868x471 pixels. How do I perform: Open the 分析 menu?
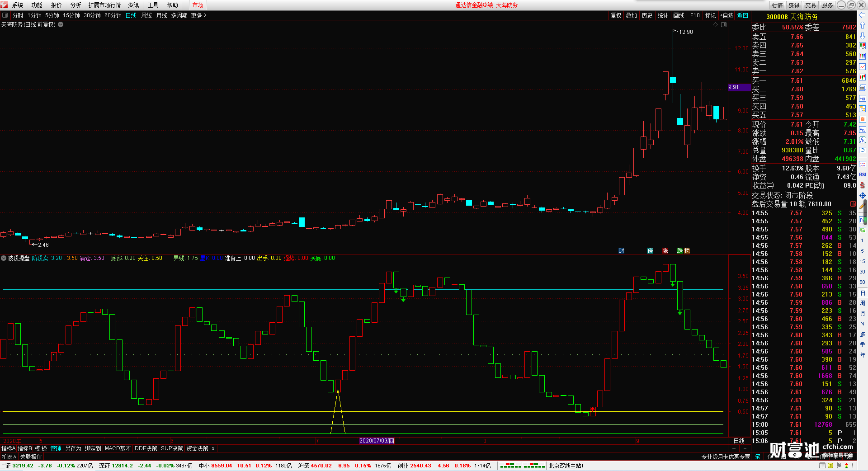(76, 5)
